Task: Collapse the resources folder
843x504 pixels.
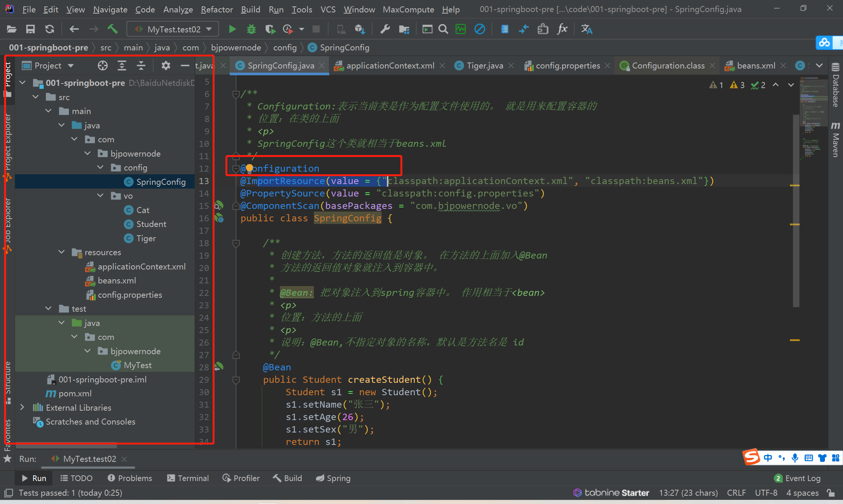Action: (62, 252)
